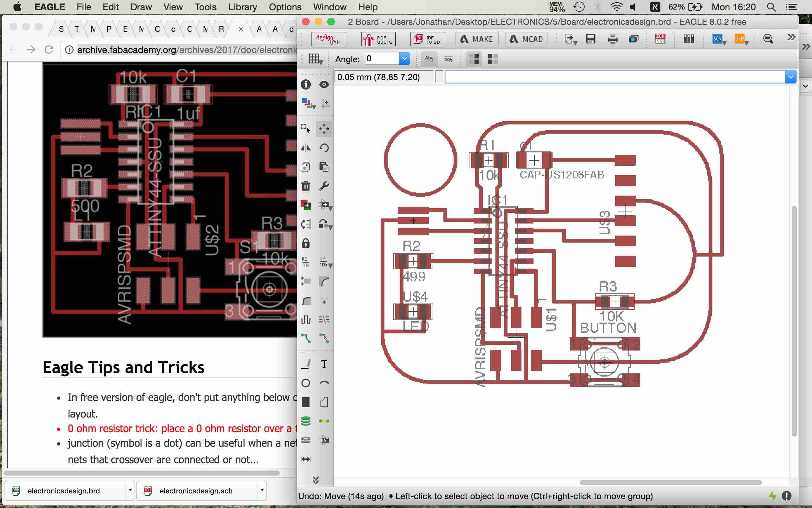Open the Tools menu
812x508 pixels.
coord(205,7)
